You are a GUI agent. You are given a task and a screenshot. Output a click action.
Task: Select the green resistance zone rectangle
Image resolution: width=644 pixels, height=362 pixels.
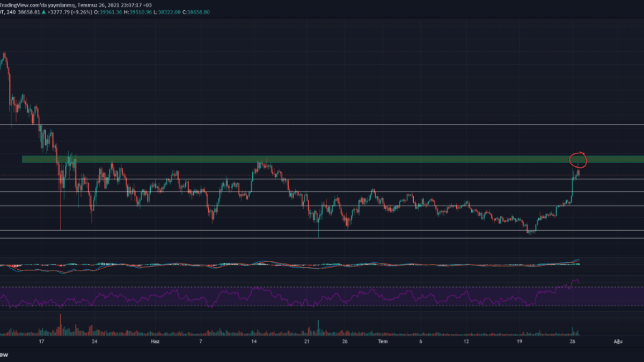click(322, 159)
